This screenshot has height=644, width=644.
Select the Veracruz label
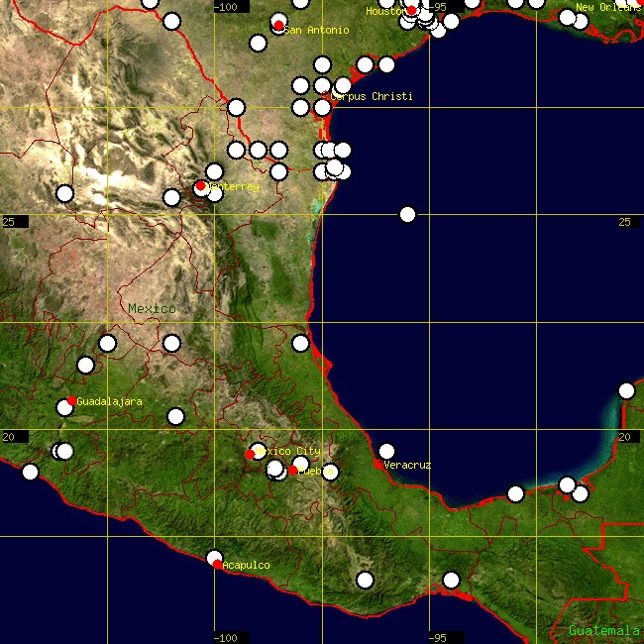(407, 465)
